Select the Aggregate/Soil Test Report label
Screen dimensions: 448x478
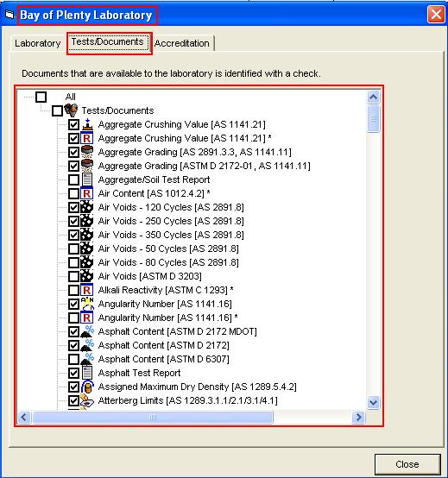(x=154, y=179)
